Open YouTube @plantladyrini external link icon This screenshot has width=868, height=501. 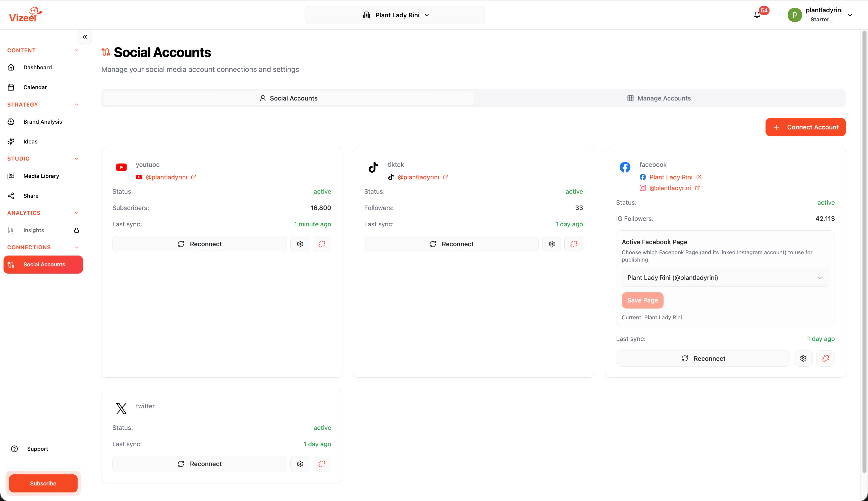(194, 177)
